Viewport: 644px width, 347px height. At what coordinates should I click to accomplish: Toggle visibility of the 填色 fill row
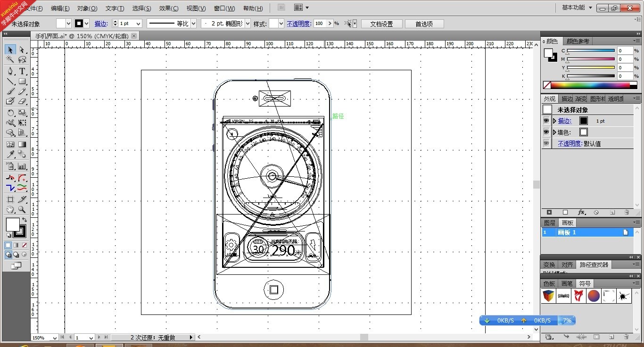tap(546, 132)
